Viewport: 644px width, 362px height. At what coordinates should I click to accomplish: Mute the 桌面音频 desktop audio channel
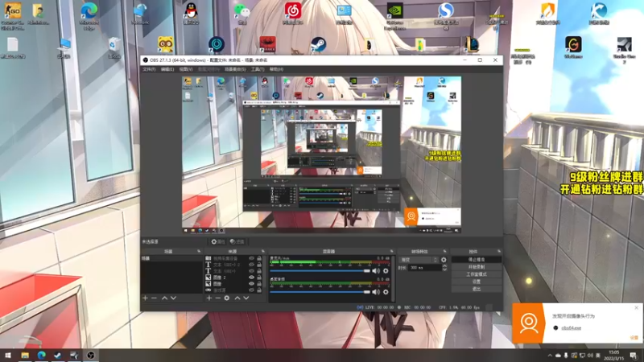[376, 292]
